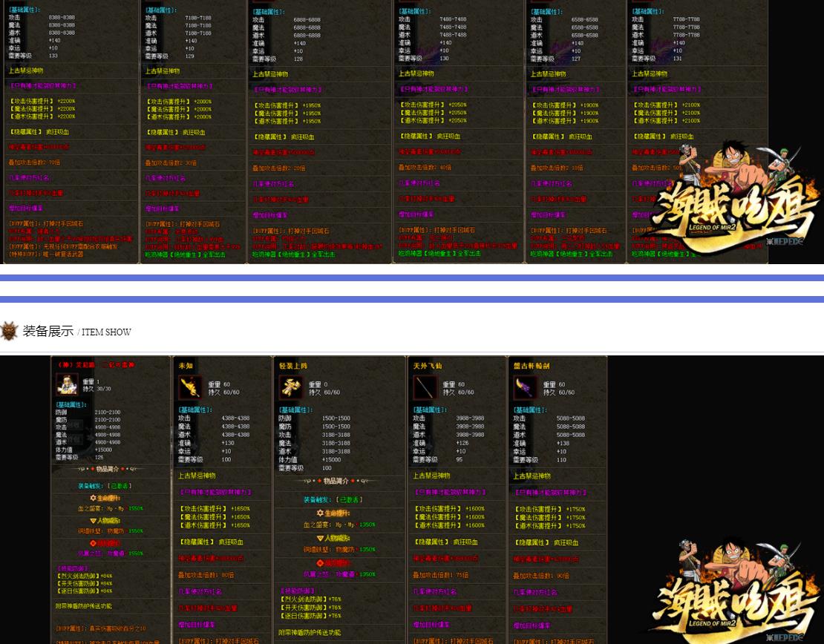The height and width of the screenshot is (644, 824).
Task: Click the purple blade icon on 盤古軒轅劍 card
Action: [x=525, y=387]
